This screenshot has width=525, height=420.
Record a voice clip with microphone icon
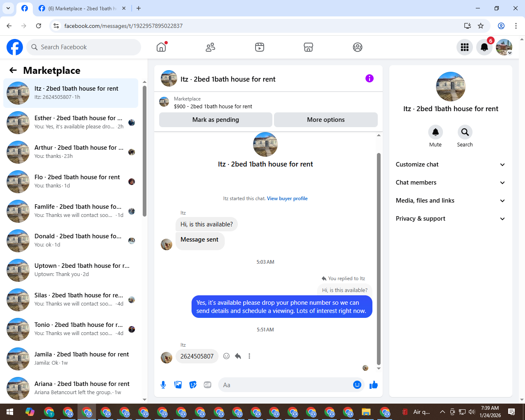pos(163,385)
